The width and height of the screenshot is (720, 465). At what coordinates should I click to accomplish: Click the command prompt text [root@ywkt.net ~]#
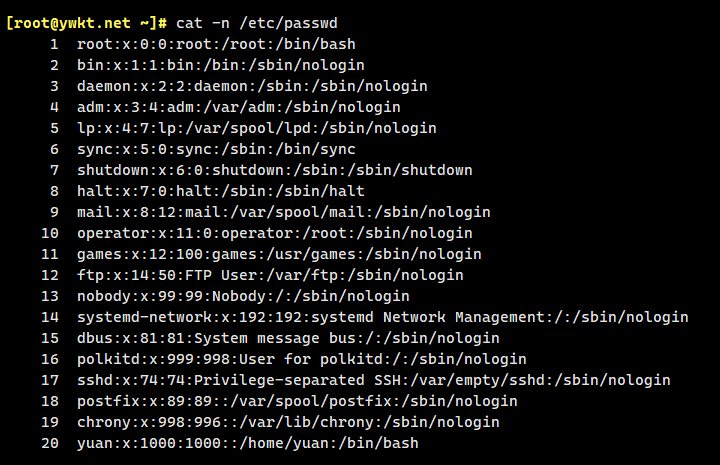86,21
